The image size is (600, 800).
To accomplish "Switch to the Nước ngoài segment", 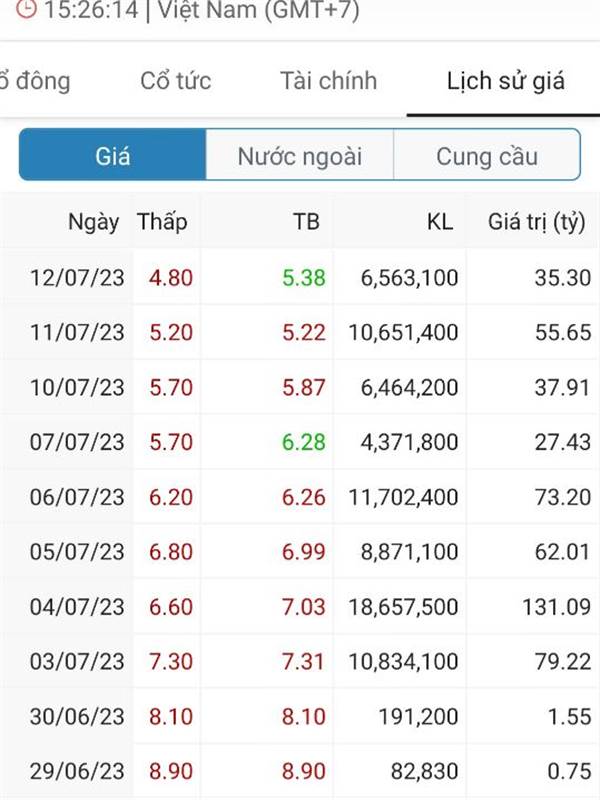I will pos(299,155).
